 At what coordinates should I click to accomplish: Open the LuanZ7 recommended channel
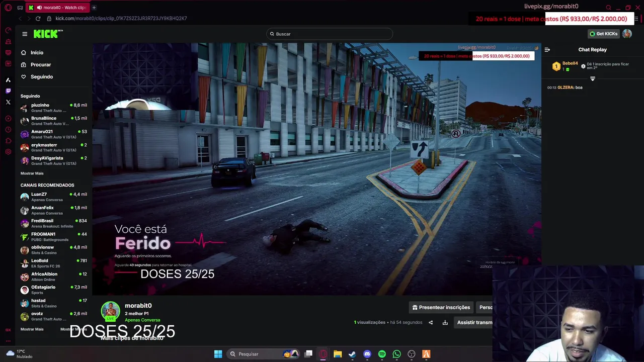click(x=53, y=197)
